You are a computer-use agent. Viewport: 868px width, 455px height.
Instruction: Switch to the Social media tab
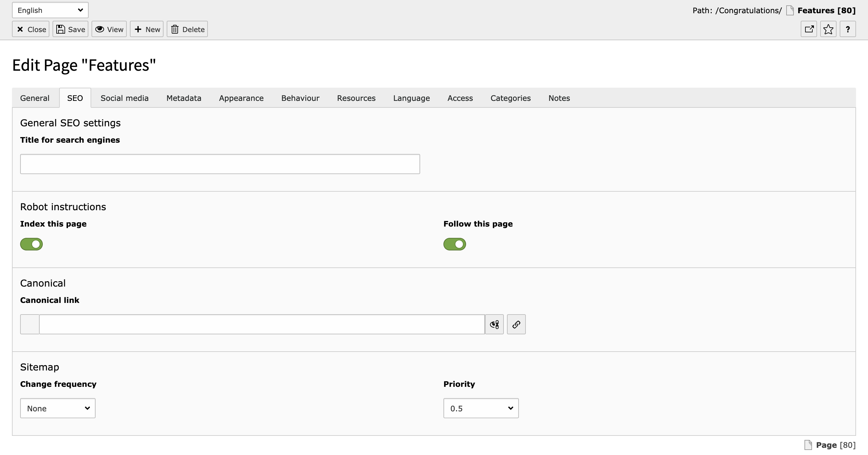point(124,98)
